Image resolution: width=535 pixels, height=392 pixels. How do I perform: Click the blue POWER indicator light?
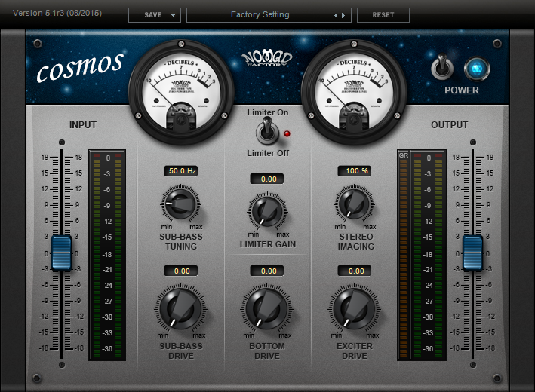click(x=477, y=69)
